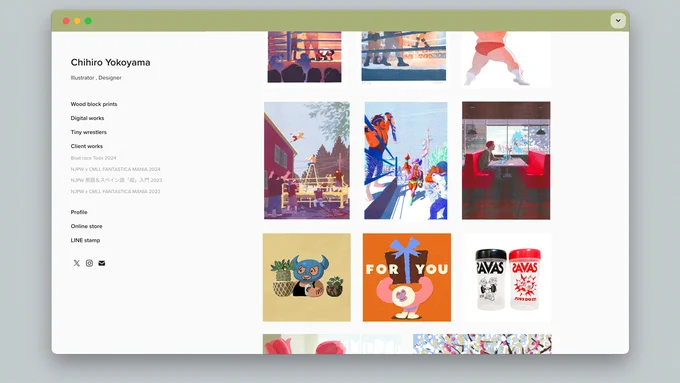Open the blue ring ropes and boots artwork
This screenshot has width=680, height=383.
[x=404, y=56]
